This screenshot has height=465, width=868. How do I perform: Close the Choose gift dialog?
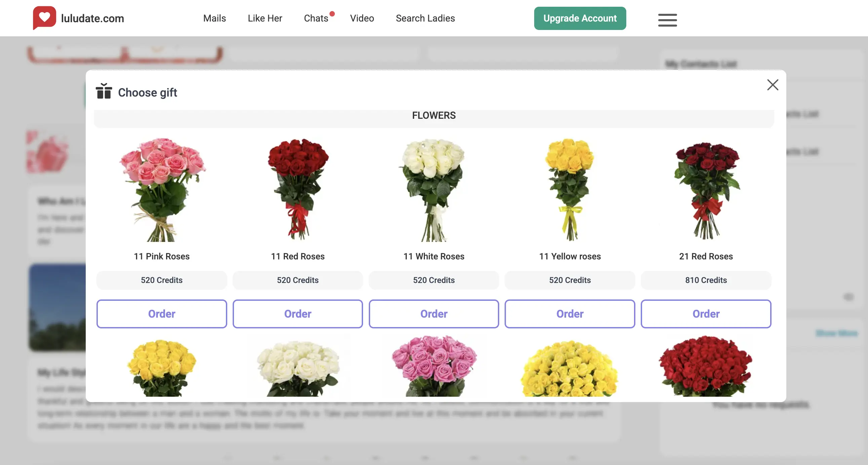(772, 85)
